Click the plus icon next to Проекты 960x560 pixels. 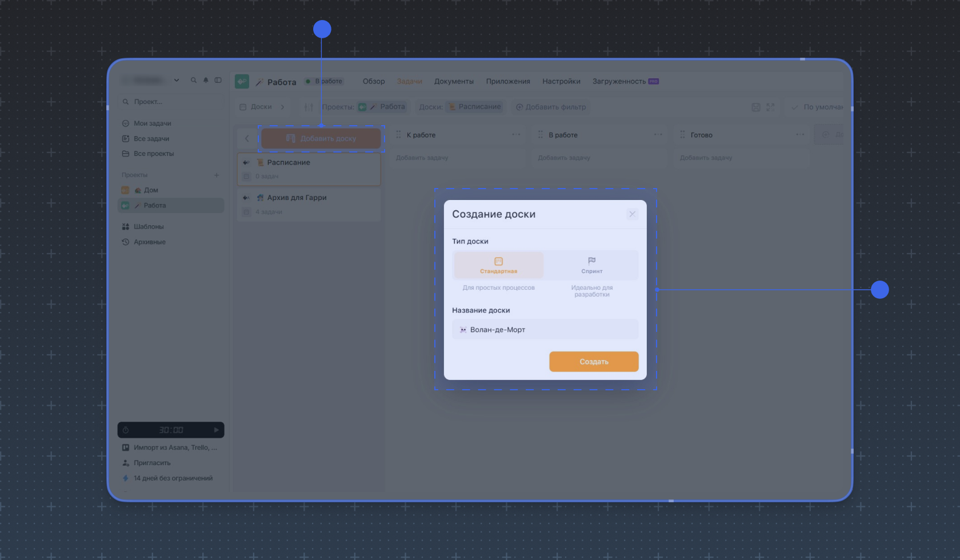(x=217, y=175)
